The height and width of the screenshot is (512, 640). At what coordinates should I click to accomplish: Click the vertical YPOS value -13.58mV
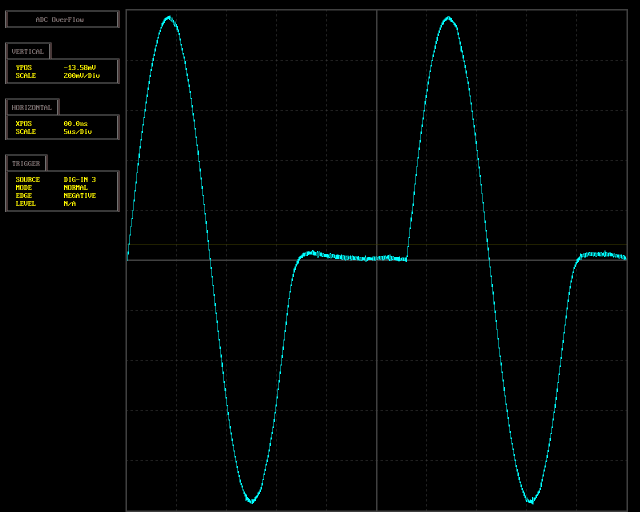79,68
